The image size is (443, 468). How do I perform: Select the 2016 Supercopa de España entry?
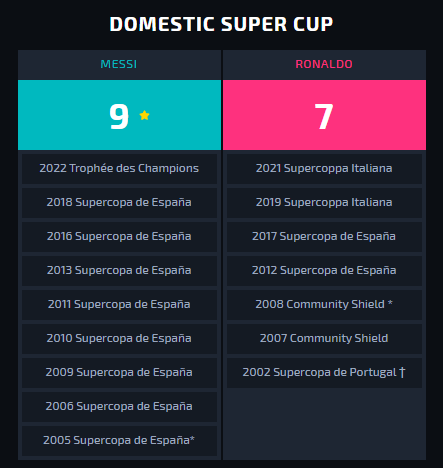[x=119, y=237]
